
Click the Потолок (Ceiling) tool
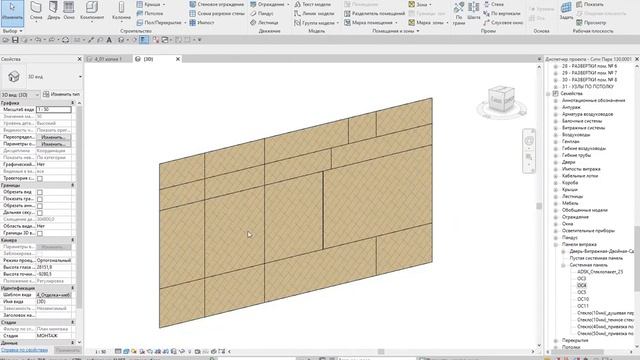(150, 13)
